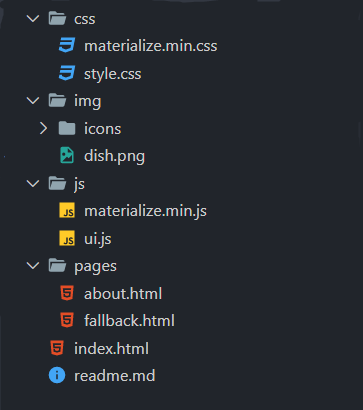Viewport: 363px width, 410px height.
Task: Open fallback.html in the pages folder
Action: click(x=129, y=321)
